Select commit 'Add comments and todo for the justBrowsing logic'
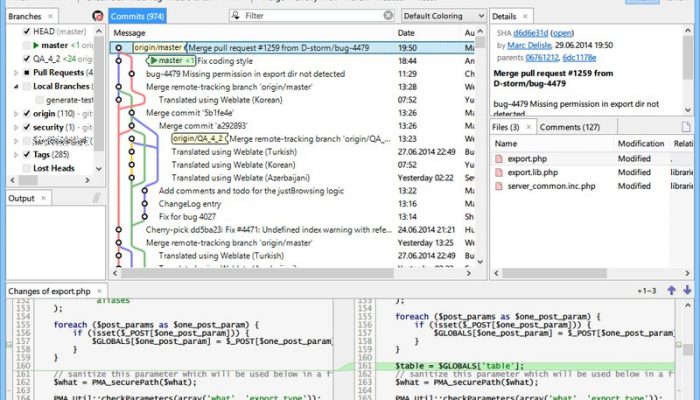This screenshot has height=400, width=700. 251,191
